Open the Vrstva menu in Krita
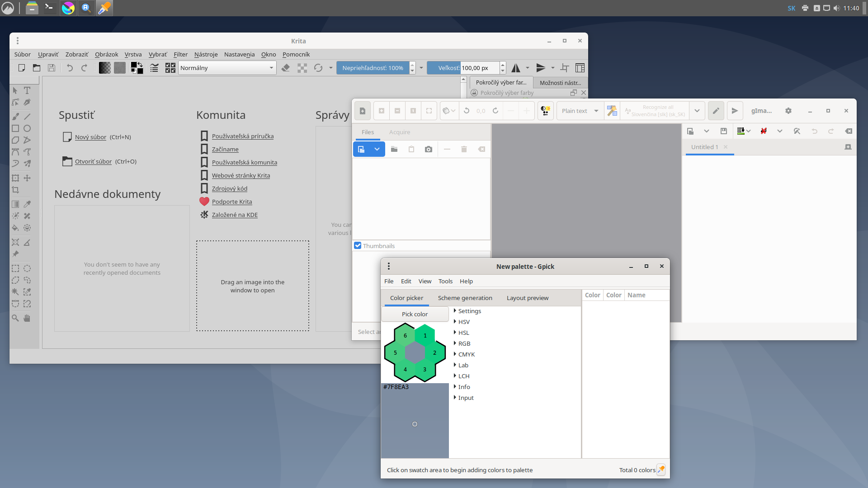Image resolution: width=868 pixels, height=488 pixels. (133, 54)
